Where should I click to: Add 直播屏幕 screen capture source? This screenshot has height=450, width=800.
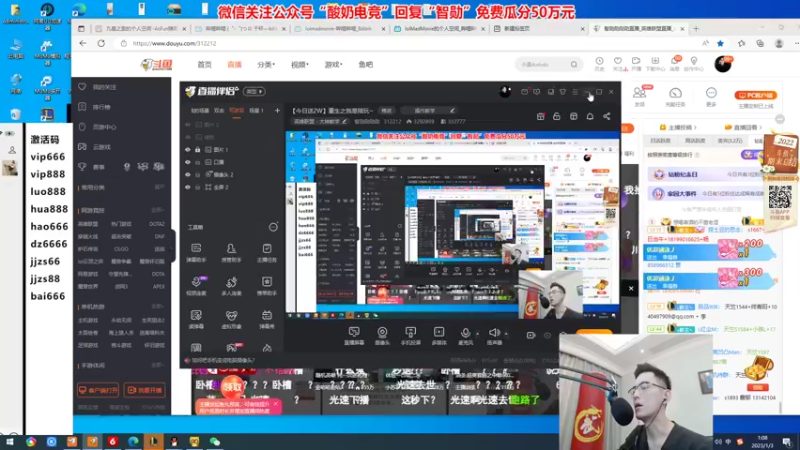(354, 336)
